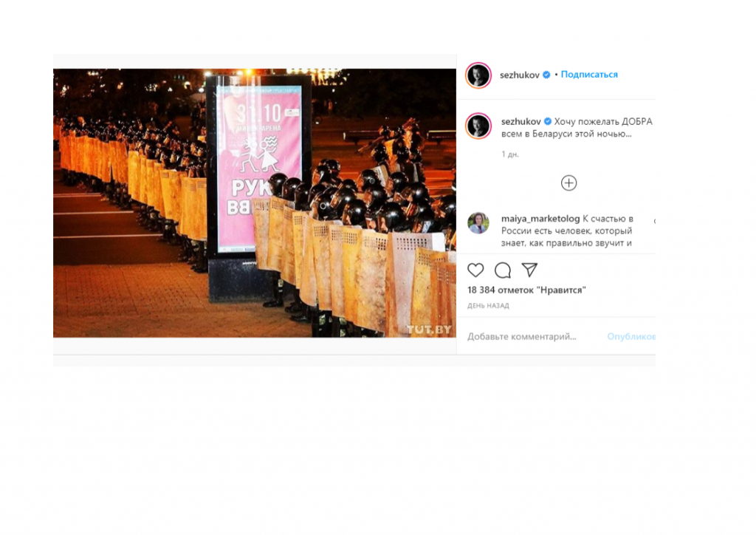Image resolution: width=756 pixels, height=535 pixels.
Task: Open comments via speech bubble icon
Action: (502, 270)
